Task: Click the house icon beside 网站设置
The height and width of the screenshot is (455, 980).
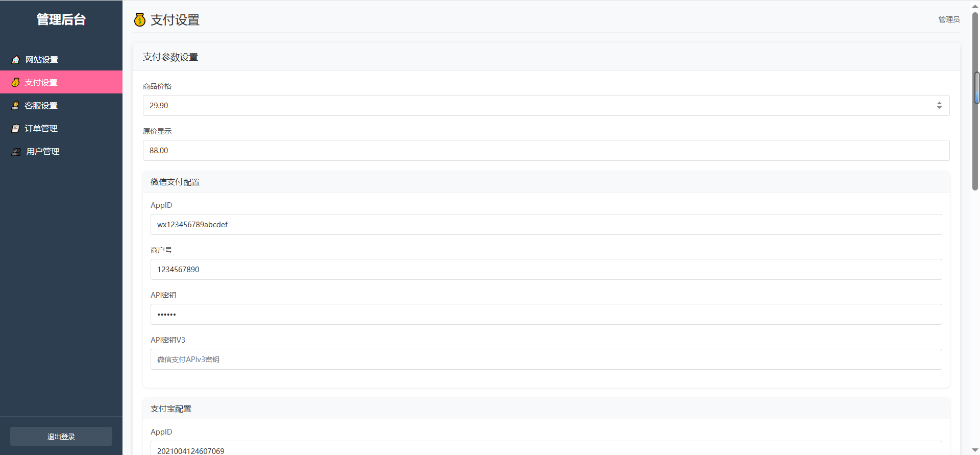Action: [16, 60]
